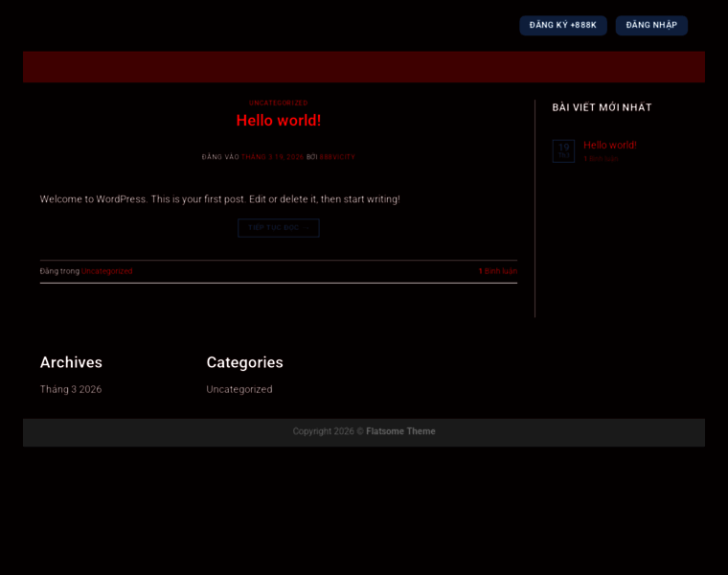Click Uncategorized next to Đăng trong
This screenshot has width=728, height=575.
pyautogui.click(x=106, y=271)
